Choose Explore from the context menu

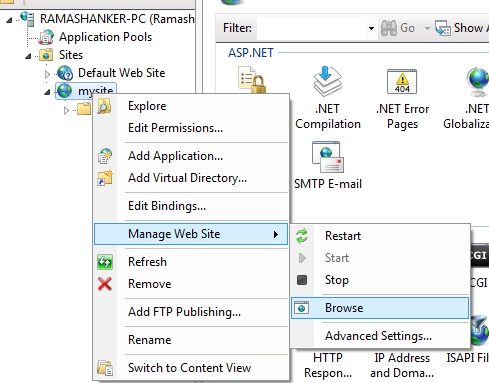(x=191, y=106)
